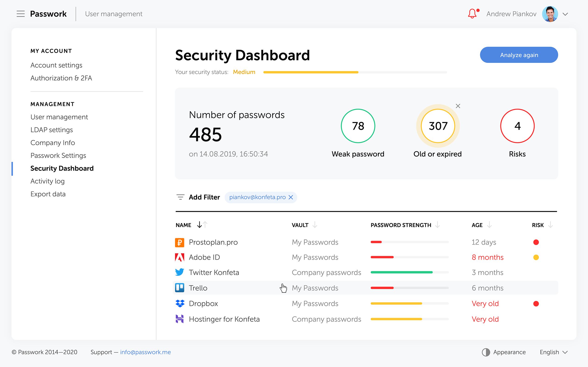This screenshot has width=588, height=367.
Task: Open the info@passwork.me support link
Action: pyautogui.click(x=145, y=352)
